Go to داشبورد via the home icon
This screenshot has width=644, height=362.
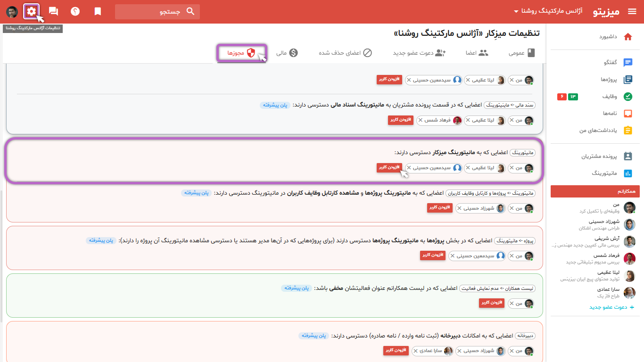coord(627,37)
